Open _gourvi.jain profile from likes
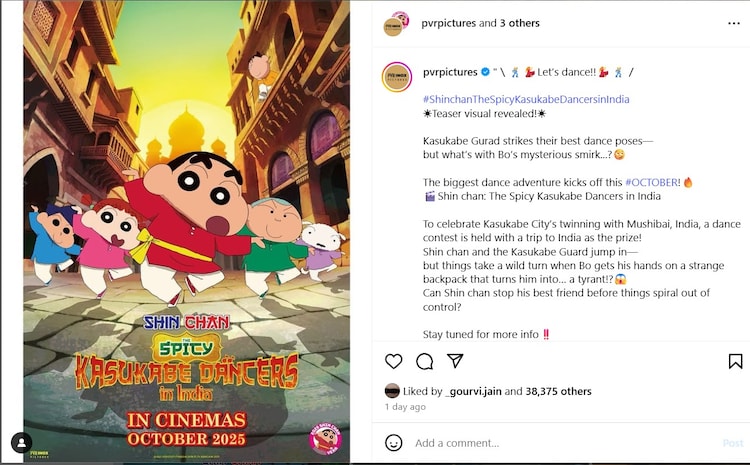Viewport: 750px width, 465px height. [x=473, y=391]
